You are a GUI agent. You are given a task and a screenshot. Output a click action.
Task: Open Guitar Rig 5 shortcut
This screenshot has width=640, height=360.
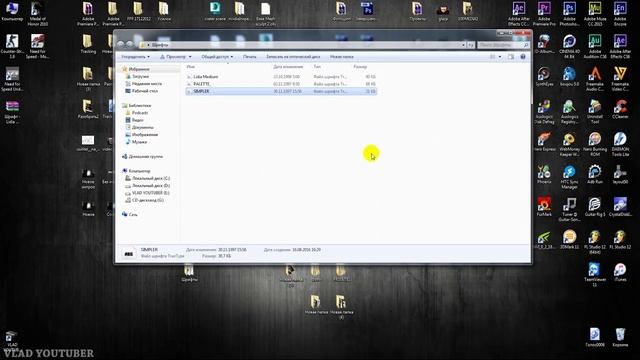coord(595,207)
